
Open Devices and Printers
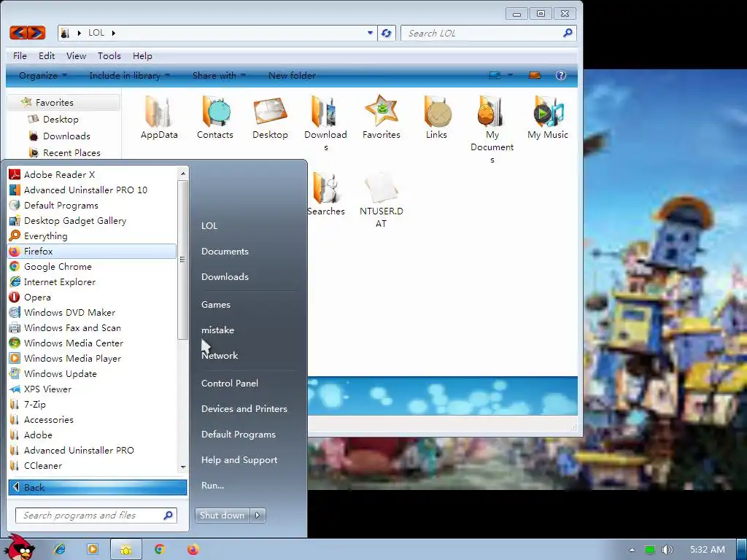click(244, 408)
